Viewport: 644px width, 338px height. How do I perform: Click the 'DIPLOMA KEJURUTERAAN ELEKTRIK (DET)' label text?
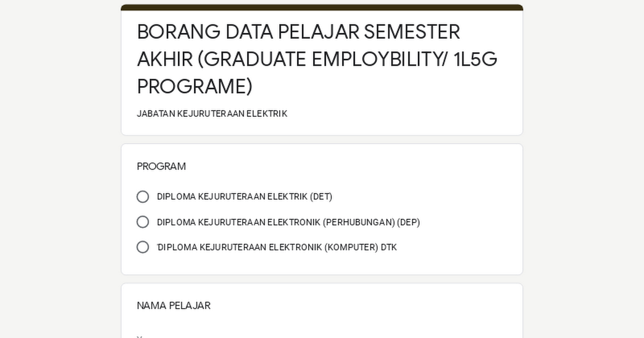245,197
